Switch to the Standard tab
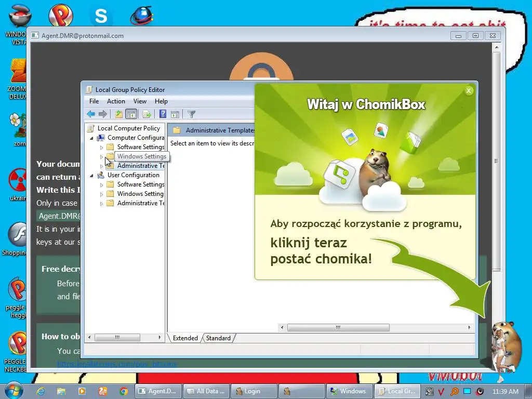The image size is (532, 399). [x=218, y=338]
